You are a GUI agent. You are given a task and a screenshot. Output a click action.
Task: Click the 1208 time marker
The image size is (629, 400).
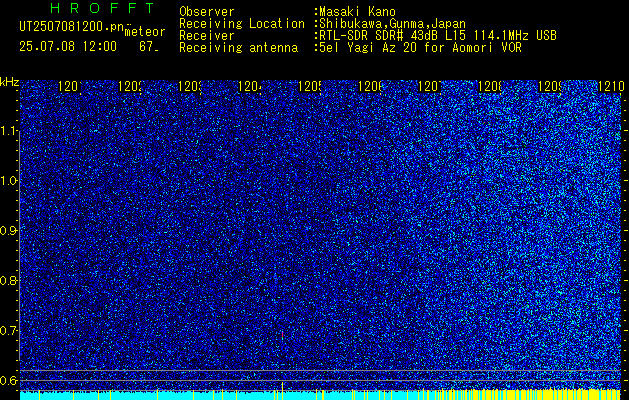point(489,86)
